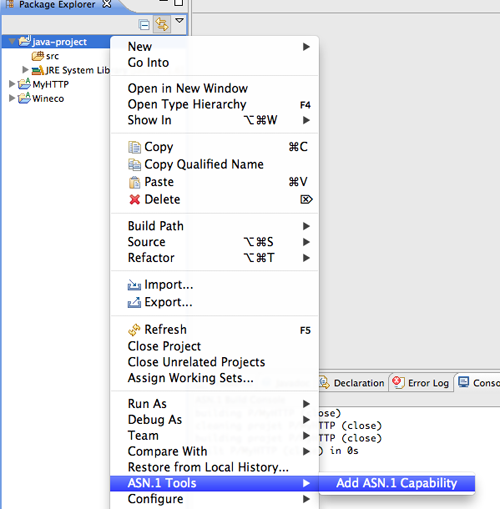Click the red Delete X icon
Screen dimensions: 500x509
click(134, 199)
